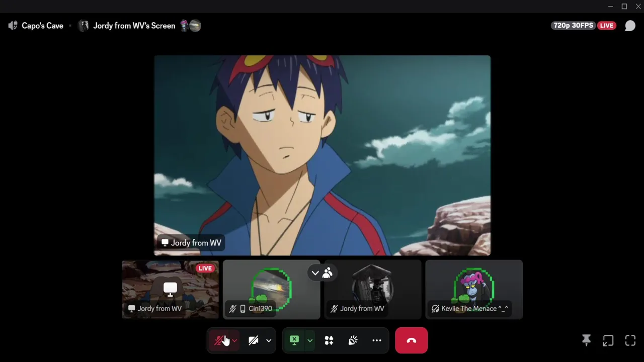Screen dimensions: 644x362
Task: Minimize the Discord window
Action: pyautogui.click(x=610, y=6)
